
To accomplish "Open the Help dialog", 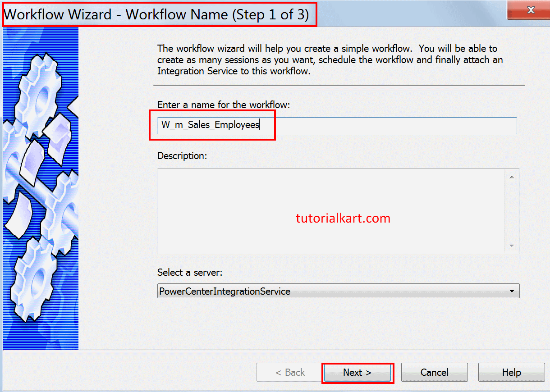I will pyautogui.click(x=511, y=372).
